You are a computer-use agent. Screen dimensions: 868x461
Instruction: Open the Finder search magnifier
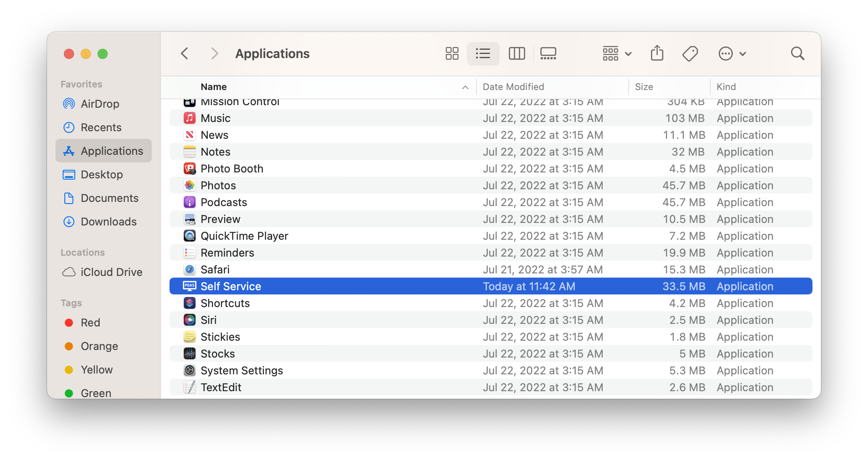797,53
